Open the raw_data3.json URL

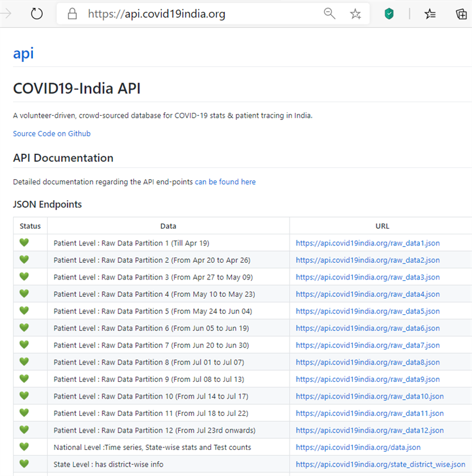[x=368, y=277]
